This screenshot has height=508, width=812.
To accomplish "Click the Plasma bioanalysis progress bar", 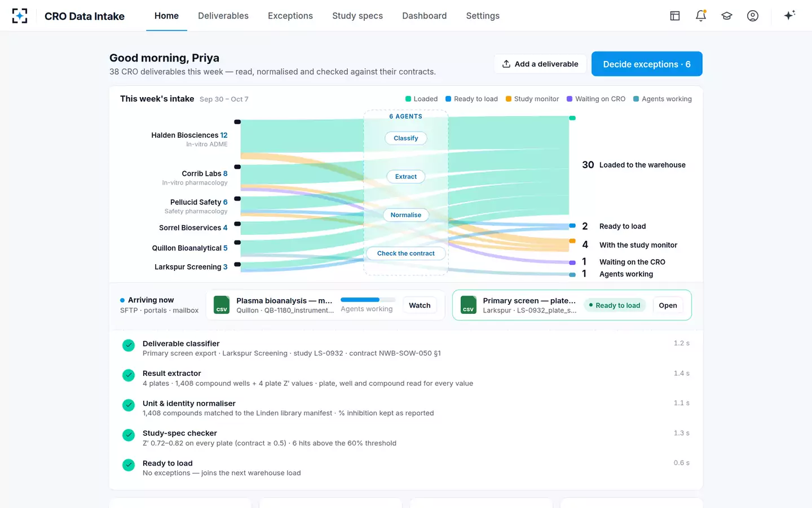I will coord(368,300).
